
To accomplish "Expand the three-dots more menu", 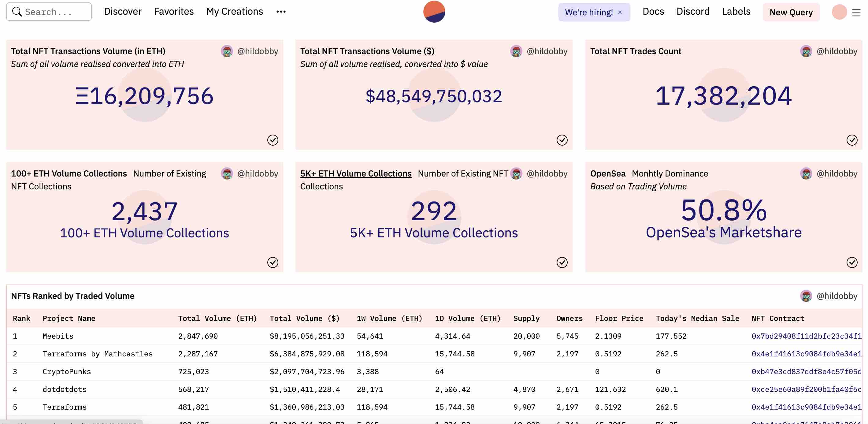I will click(x=281, y=12).
